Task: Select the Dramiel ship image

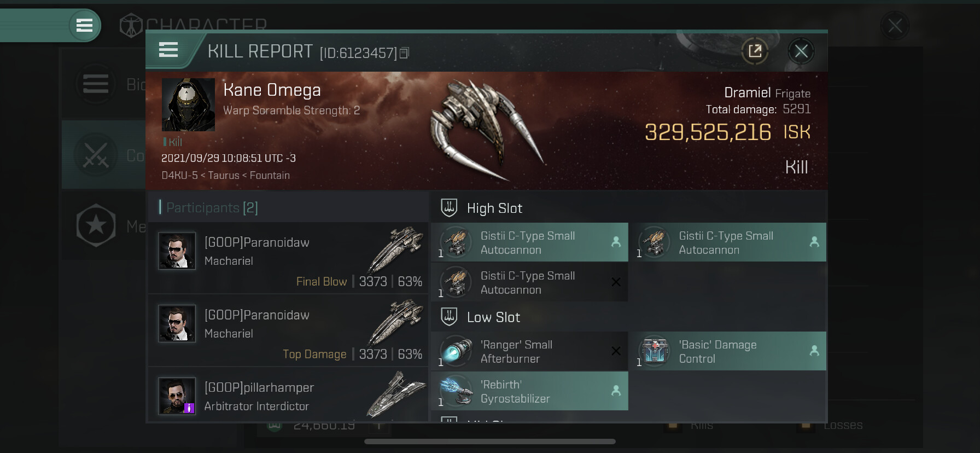Action: 487,129
